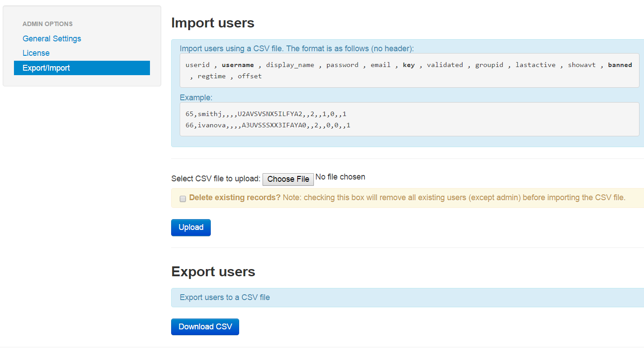Open General Settings in admin options
Screen dimensions: 644x355
click(52, 39)
